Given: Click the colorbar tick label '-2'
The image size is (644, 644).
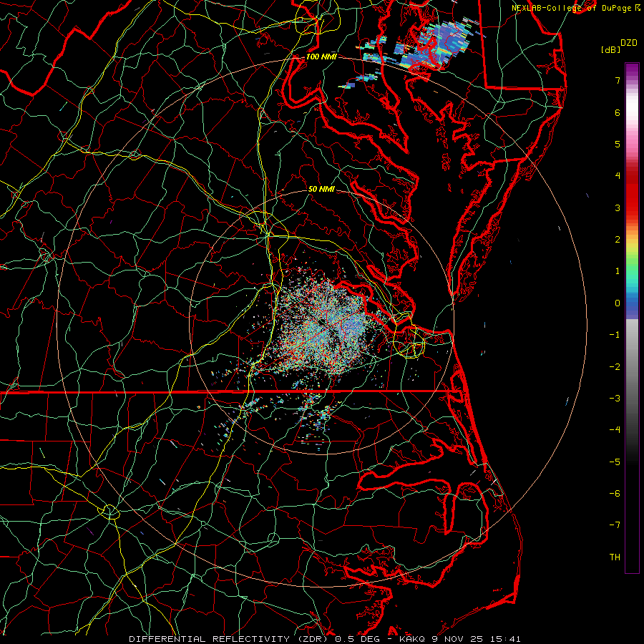Looking at the screenshot, I should tap(615, 366).
